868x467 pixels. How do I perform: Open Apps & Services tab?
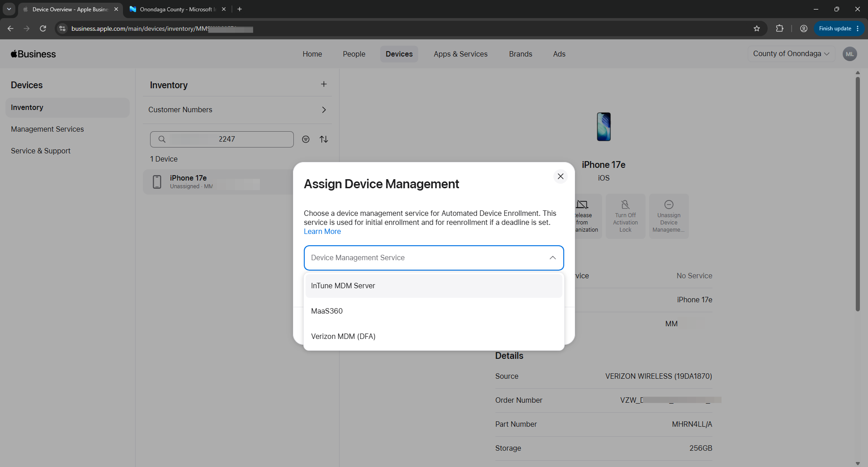pyautogui.click(x=461, y=54)
